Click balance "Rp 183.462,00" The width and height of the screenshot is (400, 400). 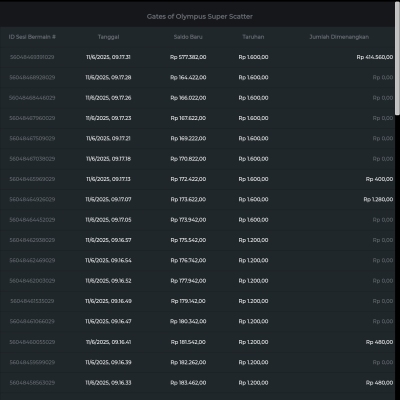point(188,383)
